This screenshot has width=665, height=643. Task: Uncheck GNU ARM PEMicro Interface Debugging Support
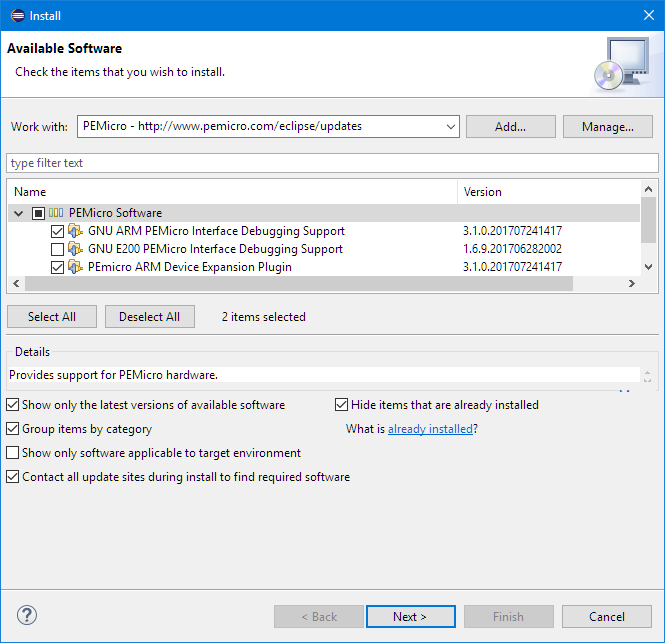pyautogui.click(x=57, y=231)
